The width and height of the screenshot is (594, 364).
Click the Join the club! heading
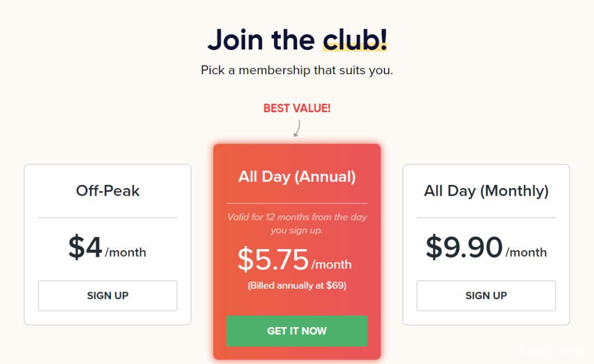tap(297, 40)
